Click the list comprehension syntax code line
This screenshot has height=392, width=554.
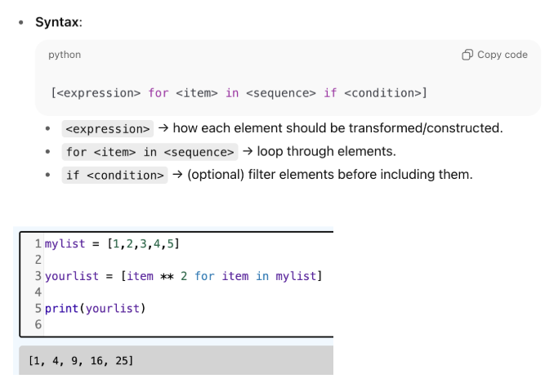click(x=239, y=92)
